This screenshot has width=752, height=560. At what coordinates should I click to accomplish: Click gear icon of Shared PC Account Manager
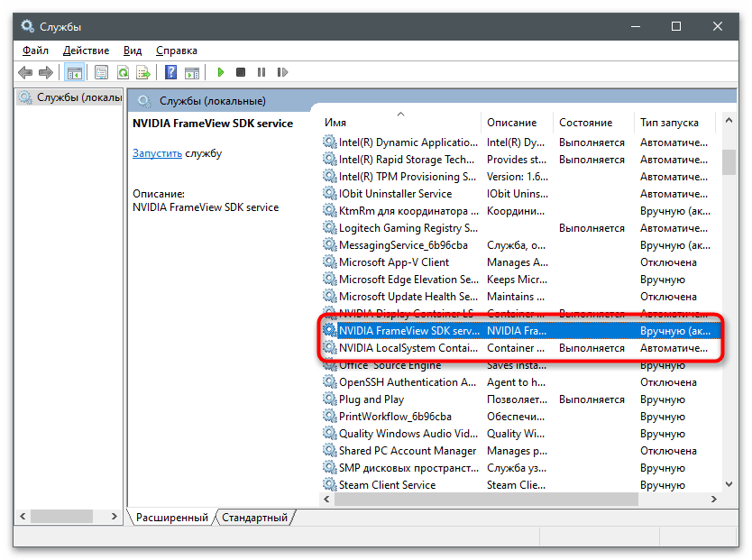[329, 450]
